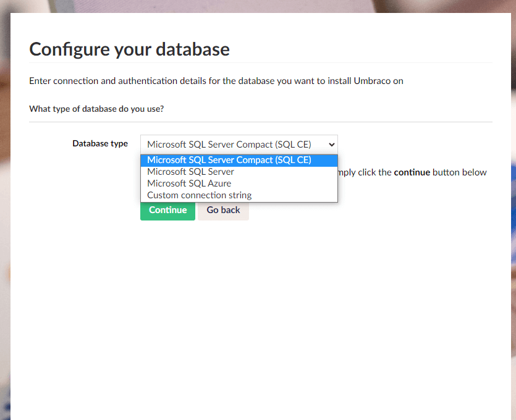Choose the Microsoft SQL Server option
Screen dimensions: 516x420
(x=239, y=172)
